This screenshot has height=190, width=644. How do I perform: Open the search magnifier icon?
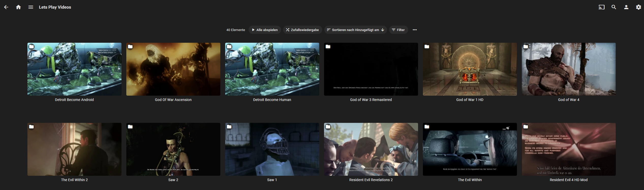(x=614, y=7)
